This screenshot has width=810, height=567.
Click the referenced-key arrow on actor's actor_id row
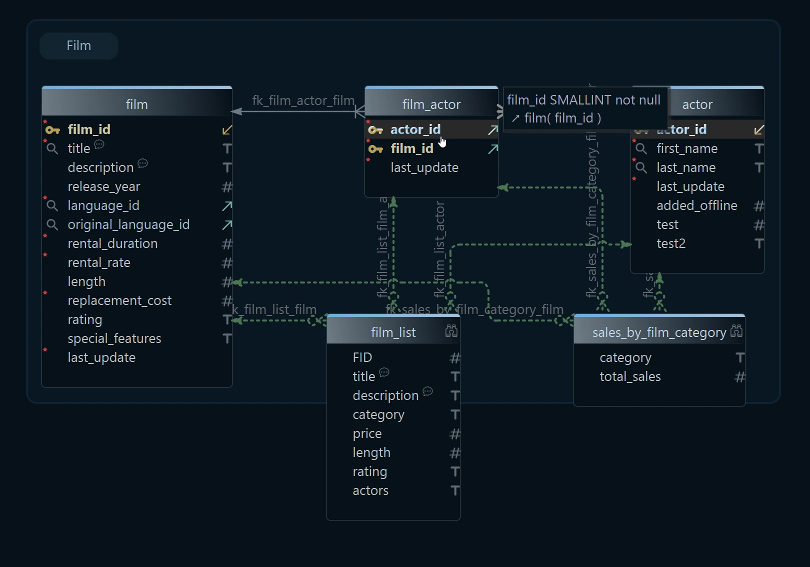(758, 130)
